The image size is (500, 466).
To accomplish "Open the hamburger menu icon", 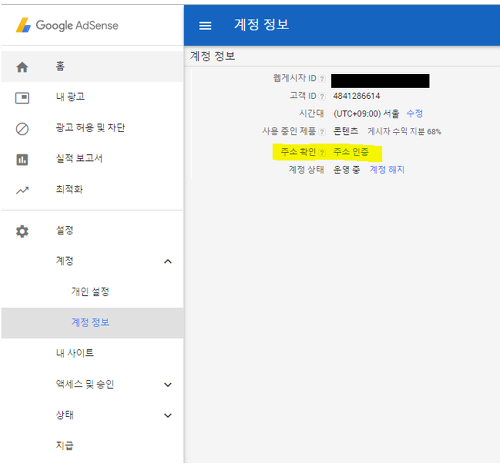I will click(x=205, y=26).
